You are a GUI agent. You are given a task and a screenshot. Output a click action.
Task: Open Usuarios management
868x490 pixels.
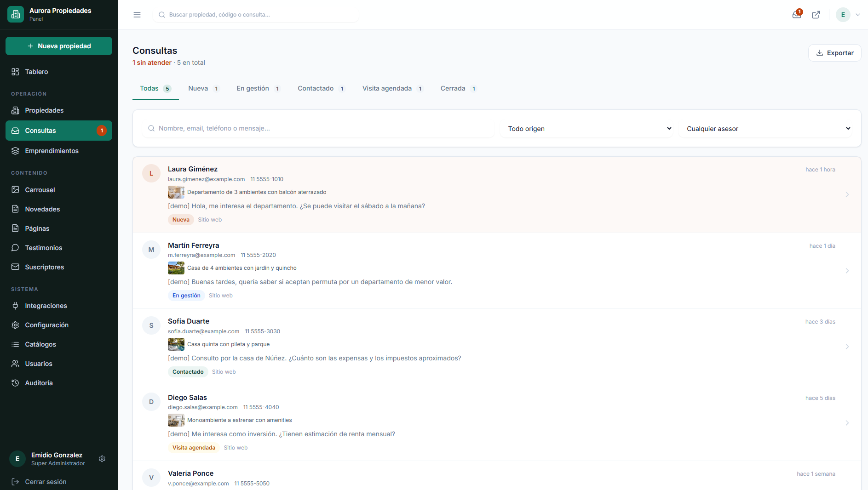(x=59, y=364)
